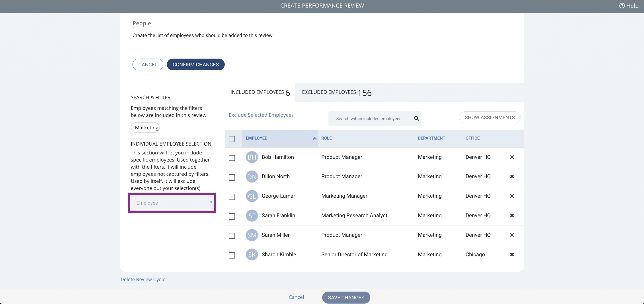The image size is (644, 304).
Task: Check the box for Dillon North
Action: (232, 177)
